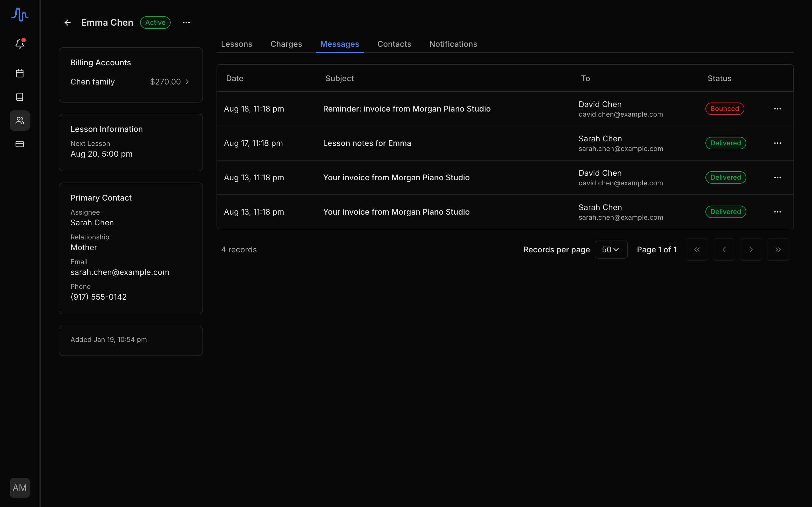Viewport: 812px width, 507px height.
Task: Expand the Chen family billing account
Action: (x=130, y=82)
